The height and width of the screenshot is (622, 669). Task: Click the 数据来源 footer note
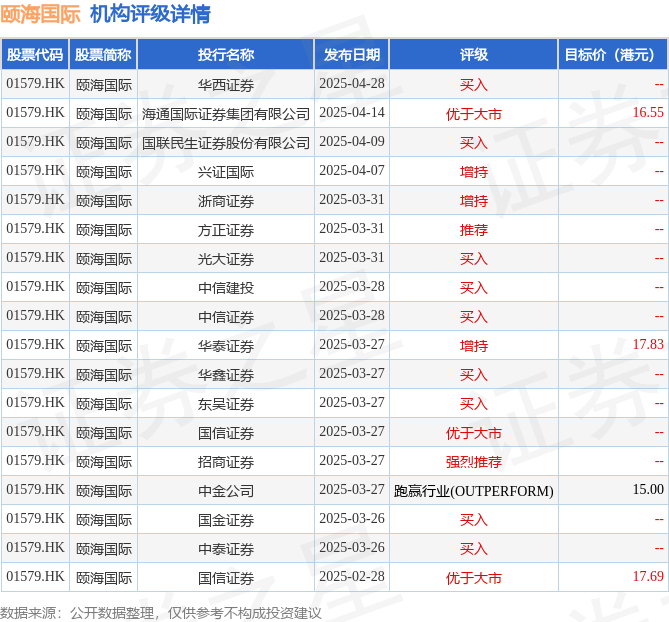[x=160, y=613]
